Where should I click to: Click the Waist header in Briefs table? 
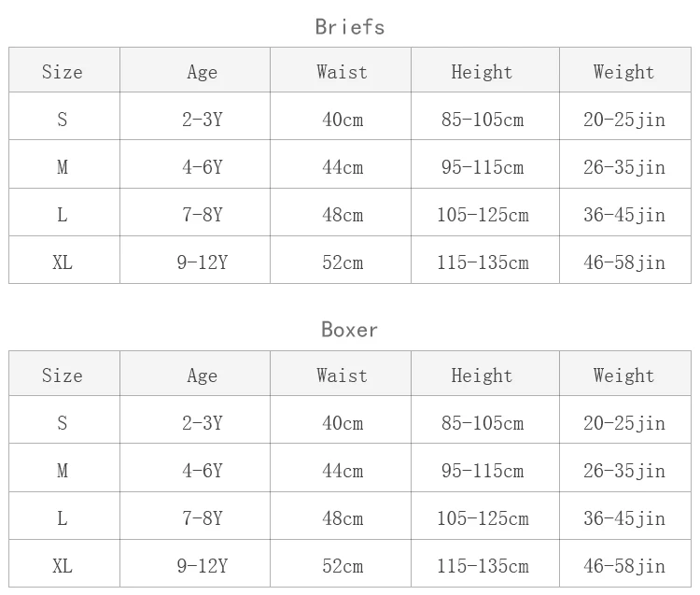[x=341, y=70]
